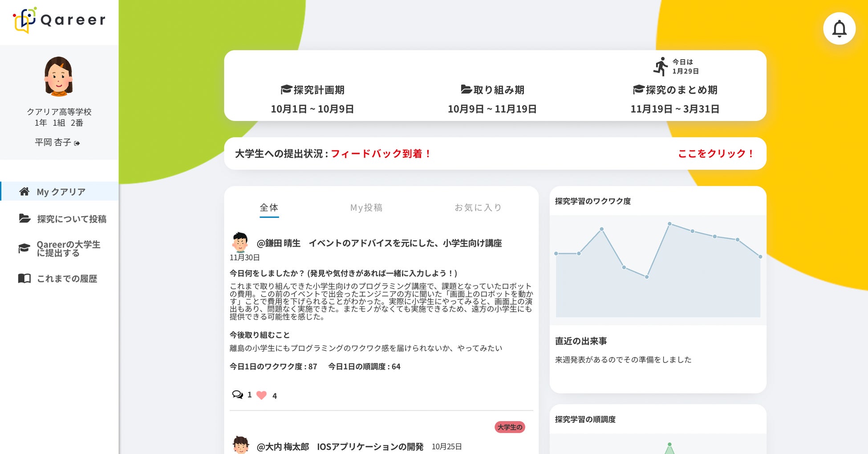Image resolution: width=868 pixels, height=454 pixels.
Task: Click the フィードバック到着！ status text
Action: pyautogui.click(x=381, y=154)
